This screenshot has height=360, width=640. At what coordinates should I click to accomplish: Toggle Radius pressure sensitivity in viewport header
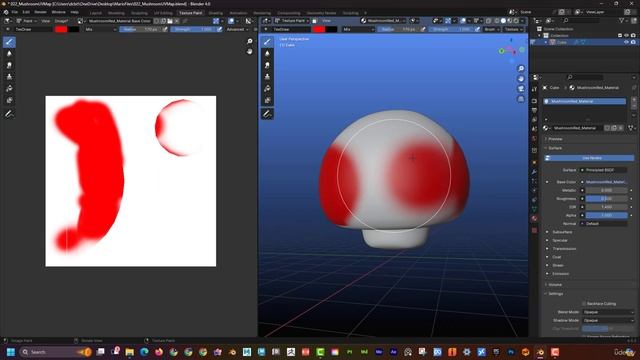click(x=423, y=29)
